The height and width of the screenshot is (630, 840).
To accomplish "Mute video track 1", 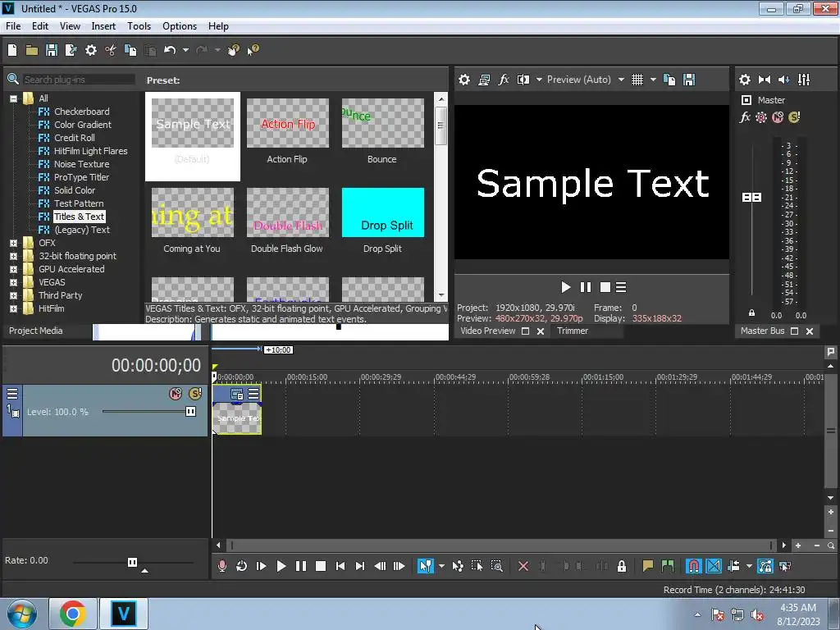I will tap(176, 394).
